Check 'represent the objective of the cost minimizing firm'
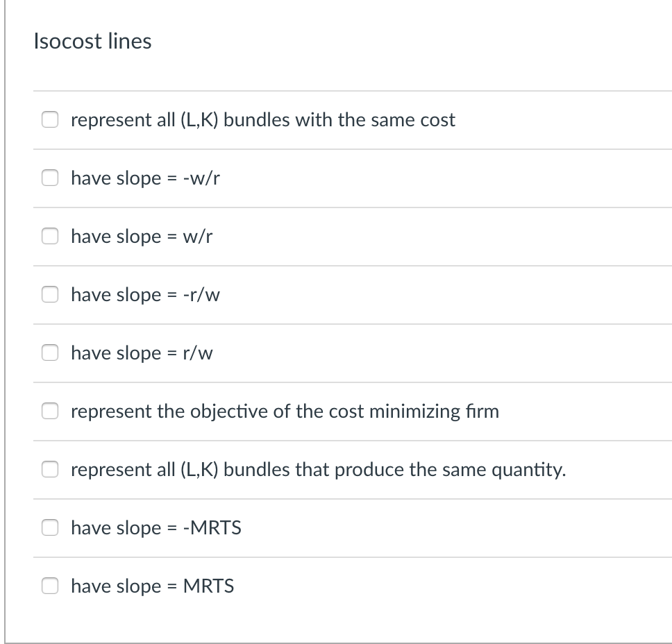Screen dimensions: 672x644 tap(50, 411)
